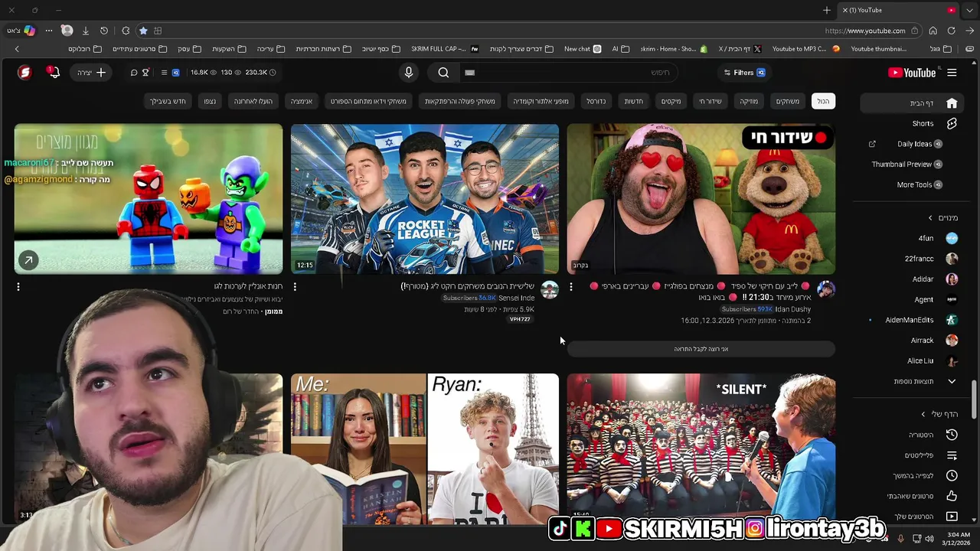Open the browser history icon
This screenshot has width=980, height=551.
[x=104, y=31]
